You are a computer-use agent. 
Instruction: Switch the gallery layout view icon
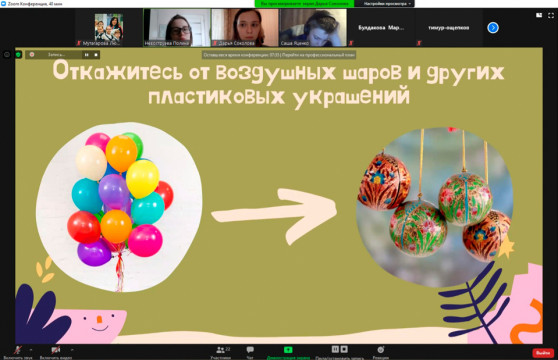[x=539, y=15]
